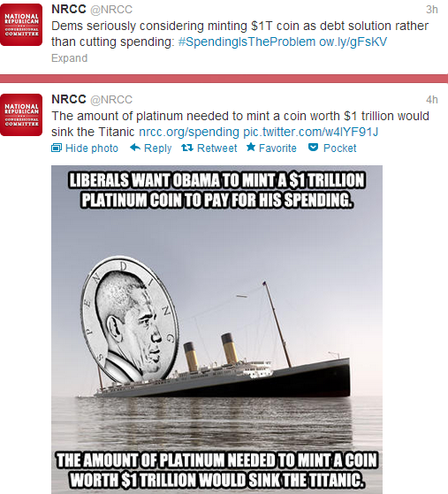Screen dimensions: 448x494
Task: Click the Favorite star icon
Action: pos(251,147)
